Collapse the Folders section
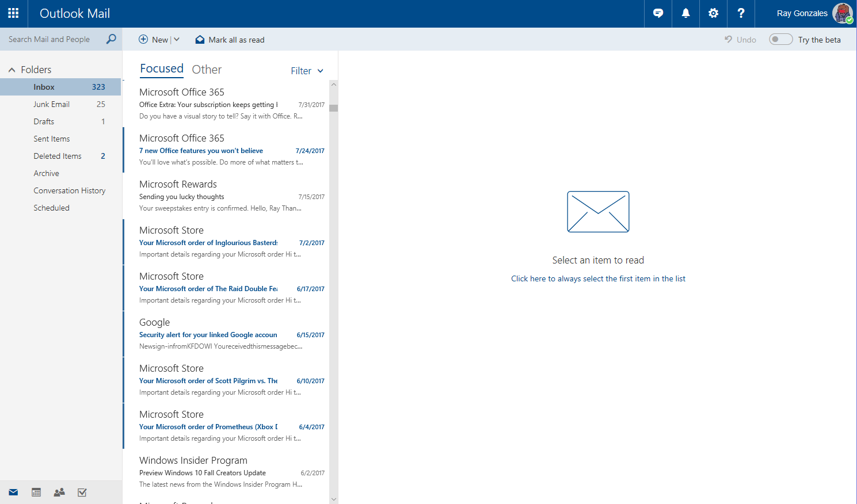The image size is (857, 504). point(12,70)
